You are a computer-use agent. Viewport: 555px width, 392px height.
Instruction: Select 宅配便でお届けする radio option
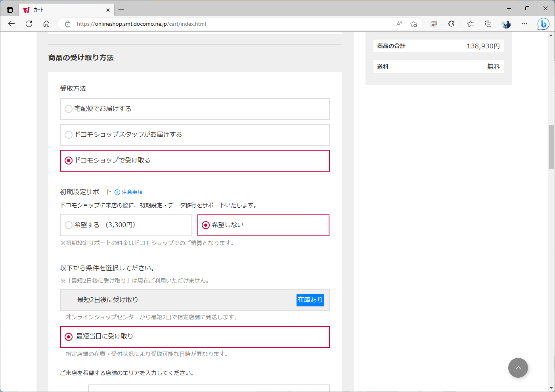[x=195, y=109]
